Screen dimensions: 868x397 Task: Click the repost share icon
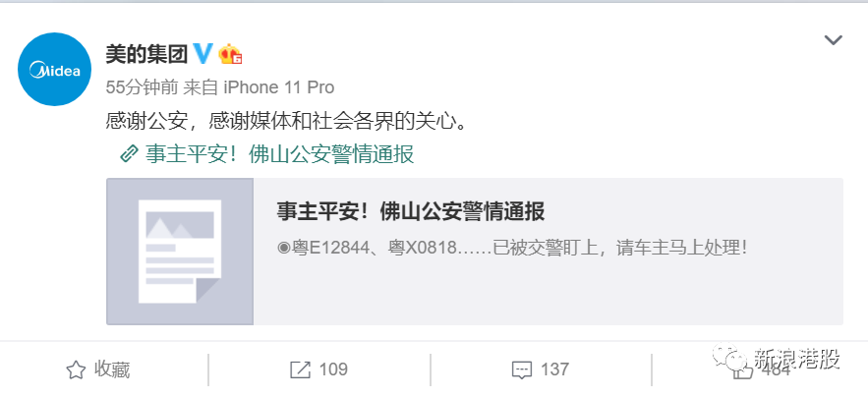[x=300, y=369]
